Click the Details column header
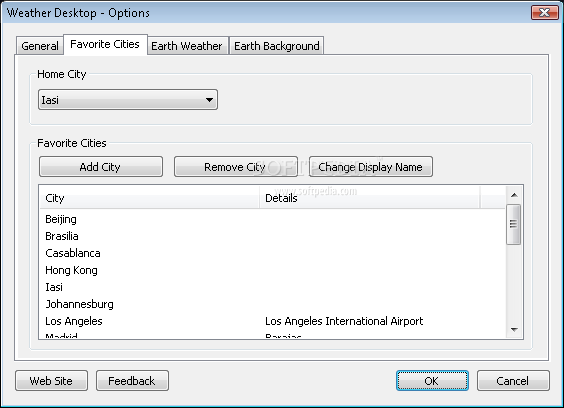This screenshot has width=564, height=408. tap(370, 198)
